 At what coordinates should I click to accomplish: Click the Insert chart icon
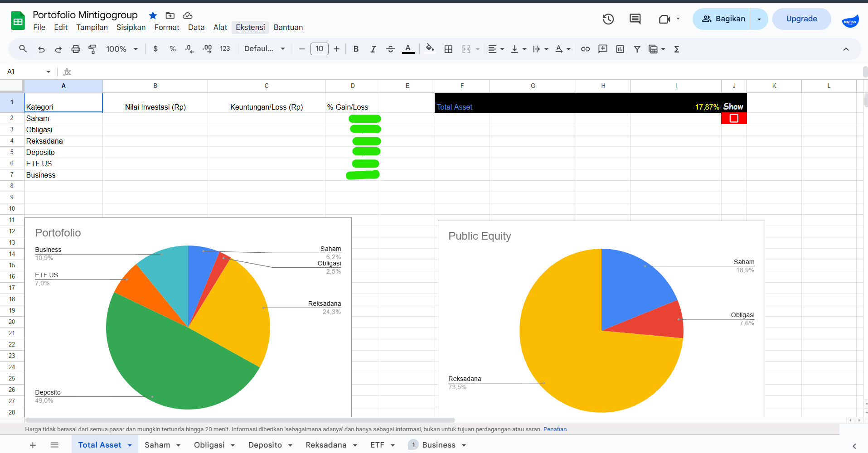(x=620, y=49)
